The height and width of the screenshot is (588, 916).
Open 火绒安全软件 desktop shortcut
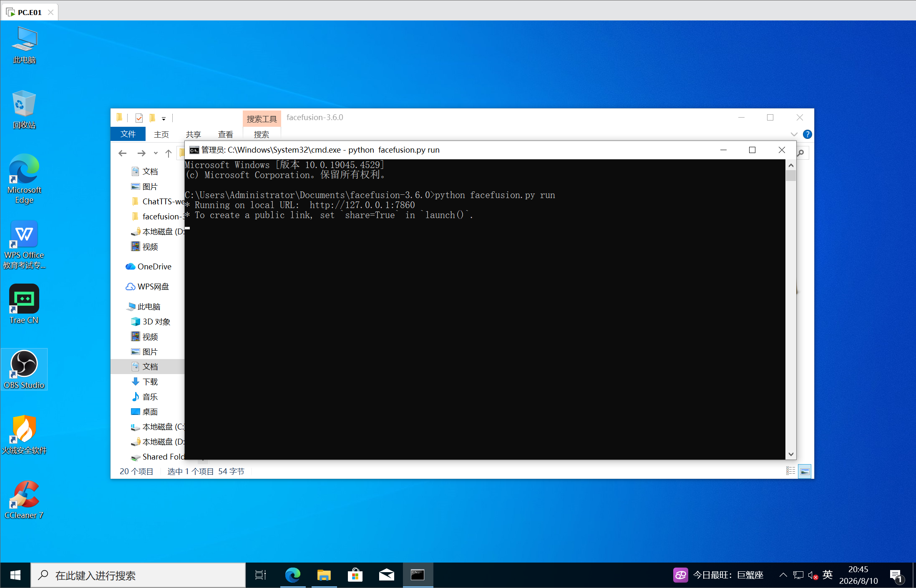pyautogui.click(x=24, y=434)
